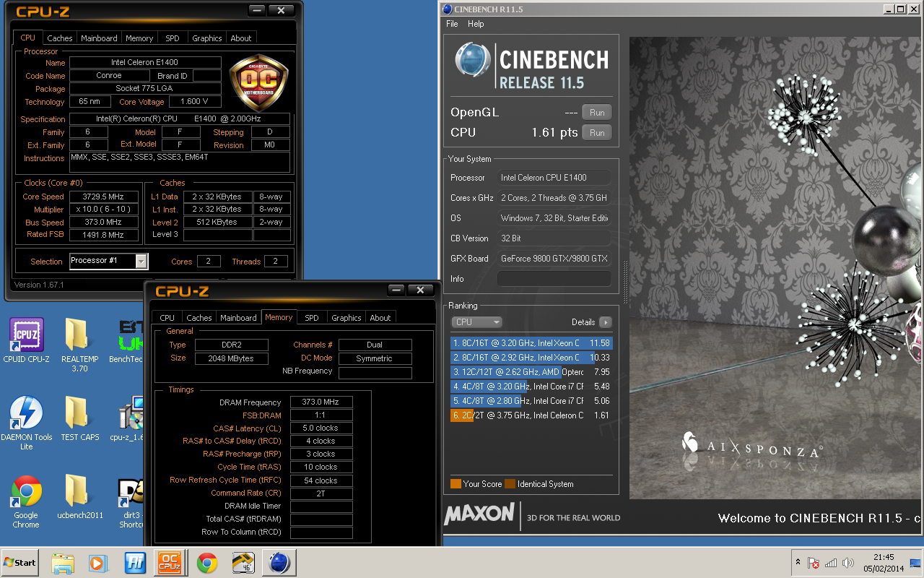This screenshot has height=578, width=924.
Task: Switch to SPD tab in top CPU-Z
Action: tap(173, 38)
